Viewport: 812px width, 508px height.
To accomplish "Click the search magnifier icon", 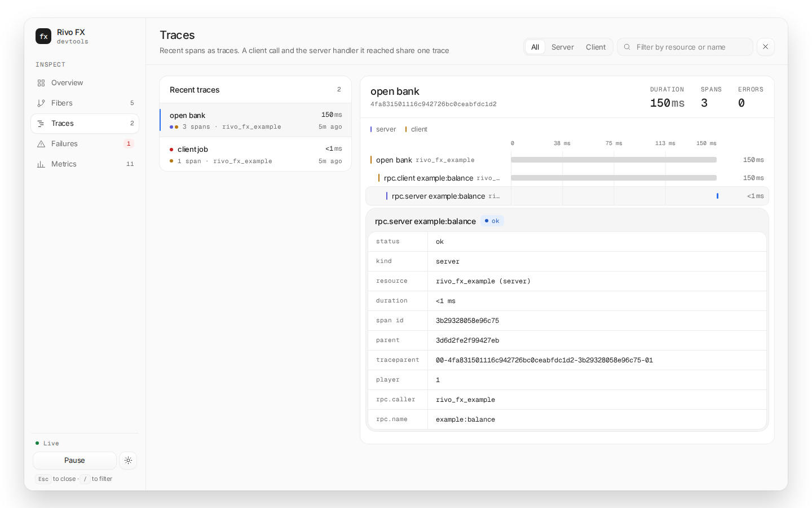I will [627, 47].
